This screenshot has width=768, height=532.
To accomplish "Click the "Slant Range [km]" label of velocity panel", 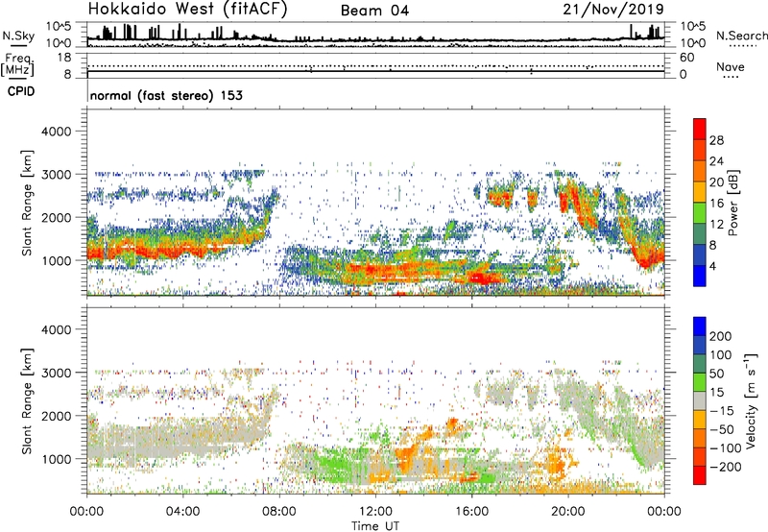I will [x=27, y=401].
